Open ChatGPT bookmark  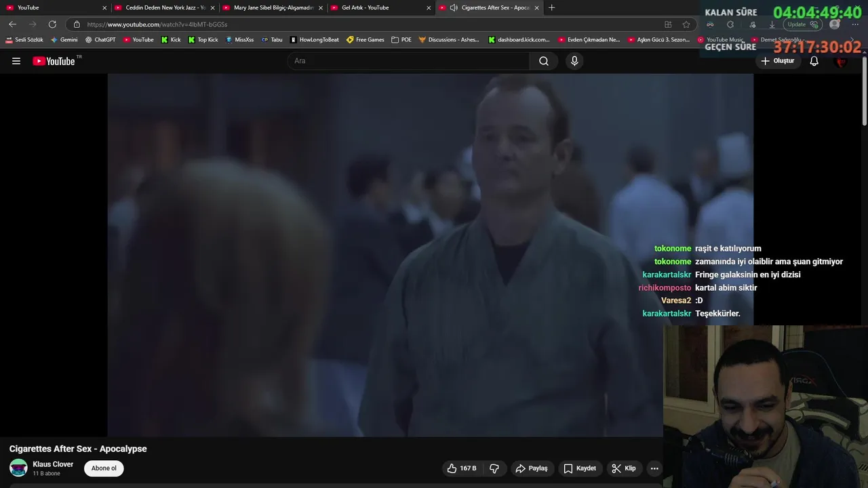100,40
